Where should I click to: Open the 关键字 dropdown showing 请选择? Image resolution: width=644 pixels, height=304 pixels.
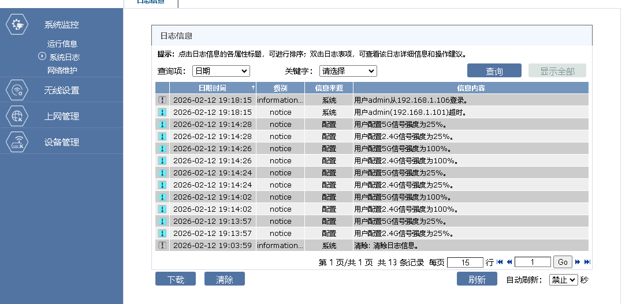(348, 71)
